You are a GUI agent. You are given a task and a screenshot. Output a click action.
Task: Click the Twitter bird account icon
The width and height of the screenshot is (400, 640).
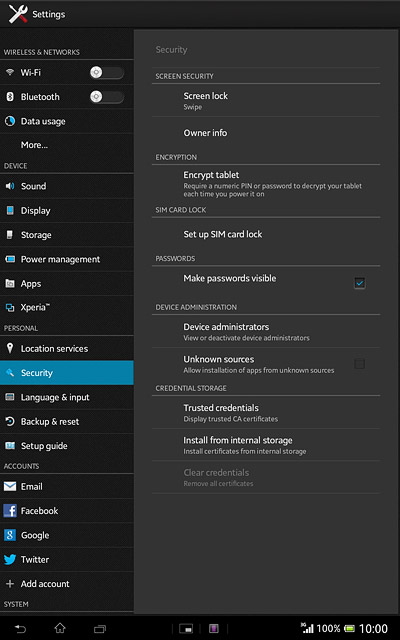[x=10, y=560]
